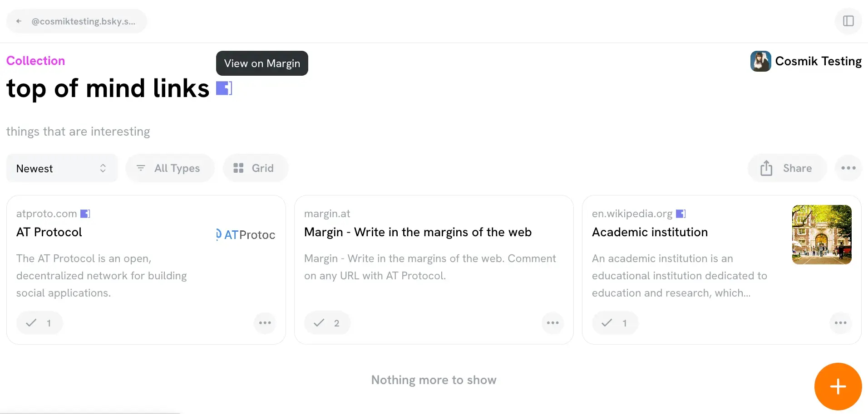
Task: Toggle the checkmark on Academic institution card
Action: 615,323
